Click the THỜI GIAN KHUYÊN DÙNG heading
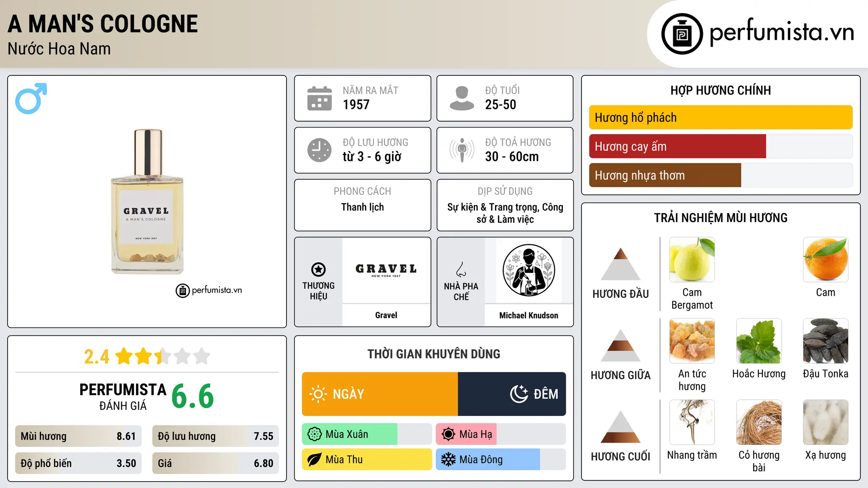868x488 pixels. click(x=434, y=354)
